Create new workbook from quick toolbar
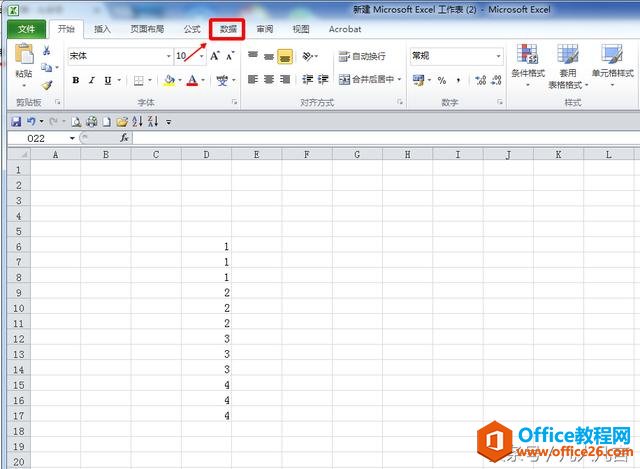Image resolution: width=640 pixels, height=469 pixels. click(107, 121)
